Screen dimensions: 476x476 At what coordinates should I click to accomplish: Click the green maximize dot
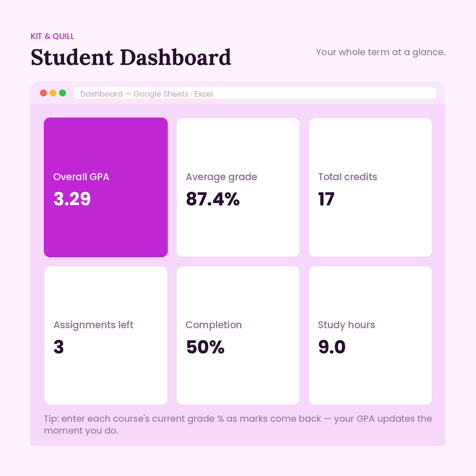click(63, 93)
